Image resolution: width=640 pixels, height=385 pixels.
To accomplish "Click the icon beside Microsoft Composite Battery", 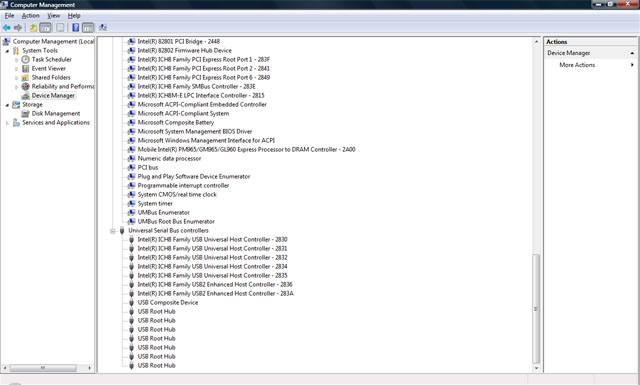I will click(131, 122).
